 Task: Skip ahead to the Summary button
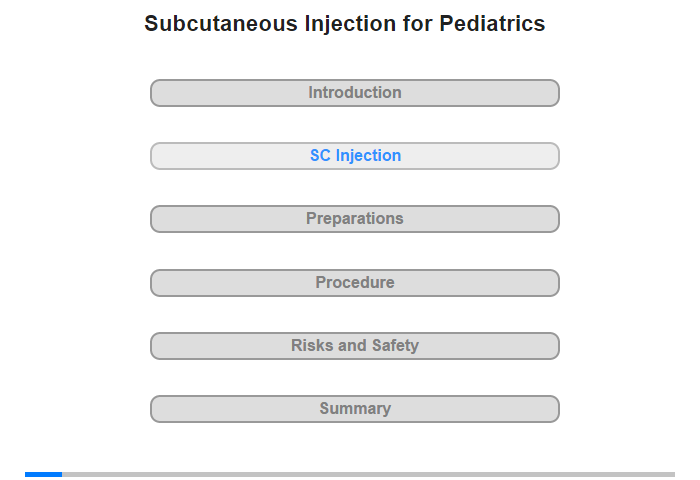[354, 409]
